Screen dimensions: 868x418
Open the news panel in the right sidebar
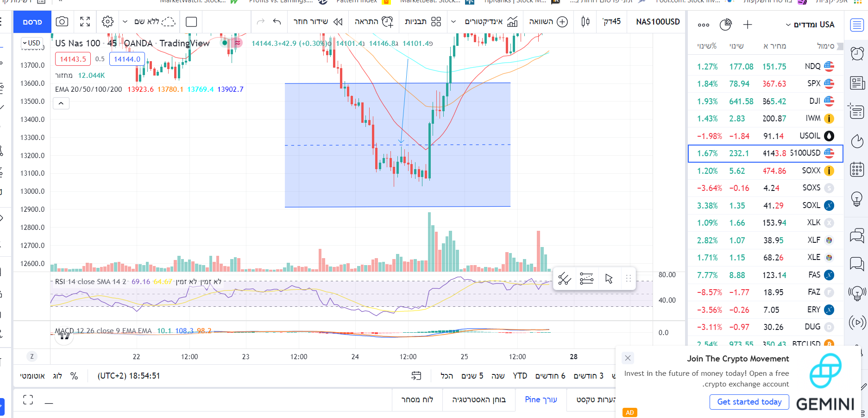[857, 83]
